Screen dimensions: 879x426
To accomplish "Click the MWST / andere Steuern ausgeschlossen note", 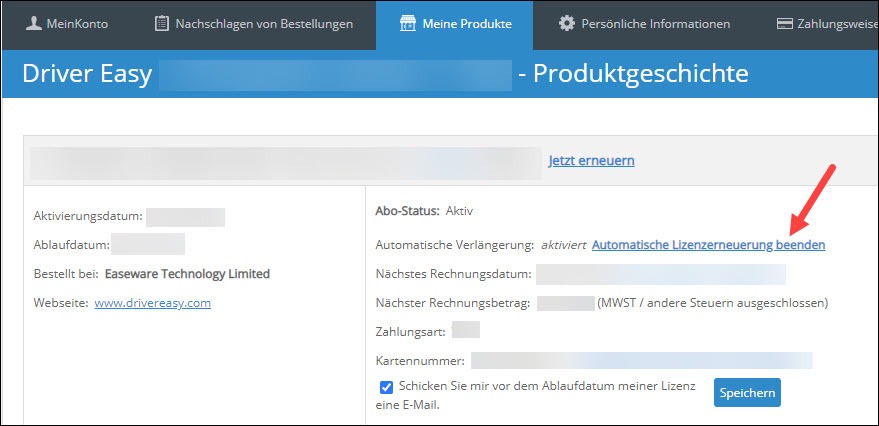I will coord(712,303).
